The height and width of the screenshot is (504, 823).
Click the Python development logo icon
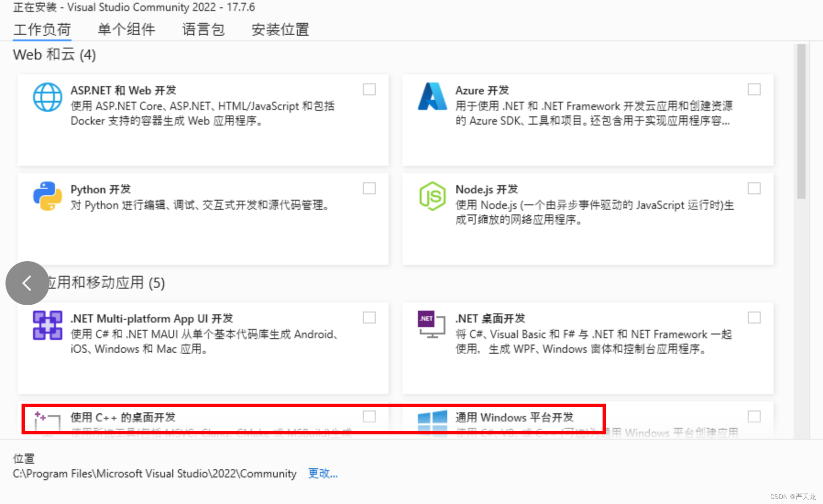pyautogui.click(x=48, y=196)
